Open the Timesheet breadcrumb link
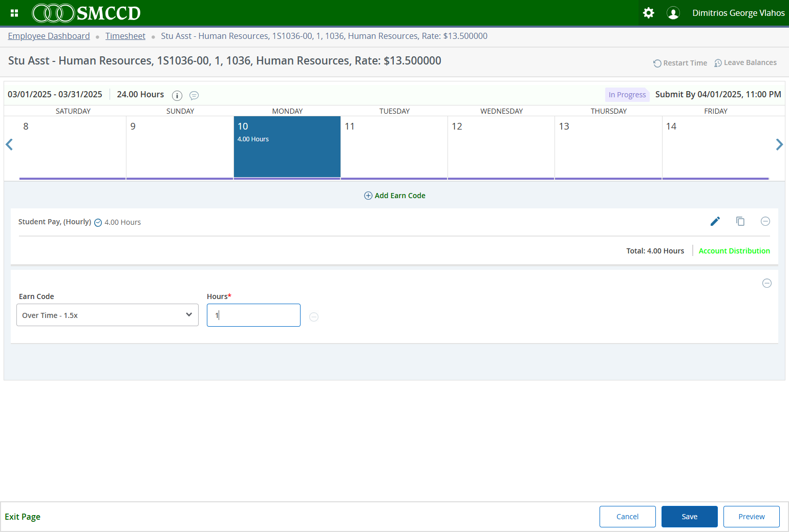 125,36
